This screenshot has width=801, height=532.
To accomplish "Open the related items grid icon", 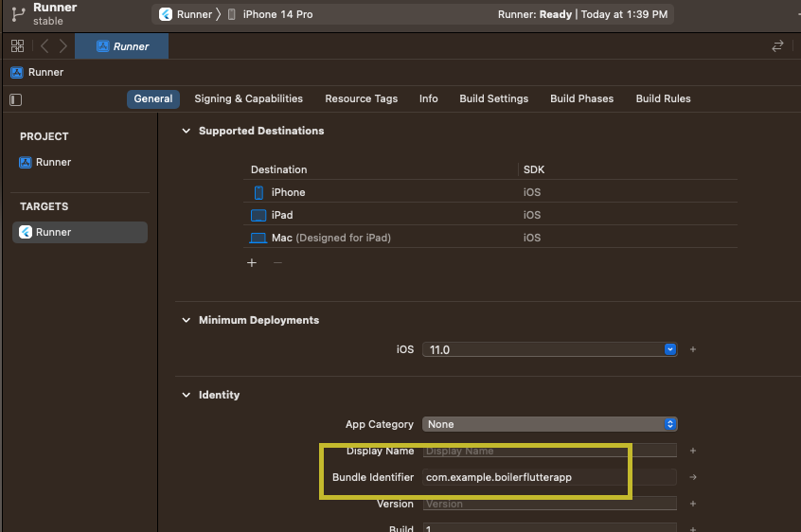I will 17,46.
